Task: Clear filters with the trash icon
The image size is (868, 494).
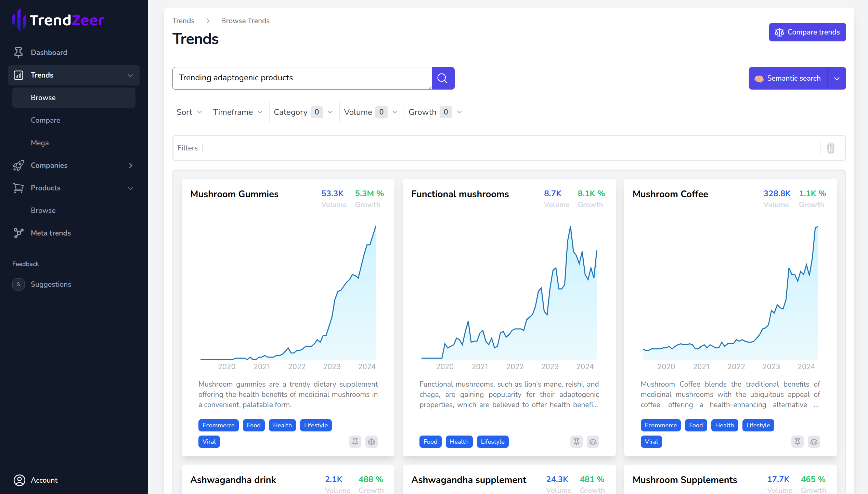Action: coord(830,148)
